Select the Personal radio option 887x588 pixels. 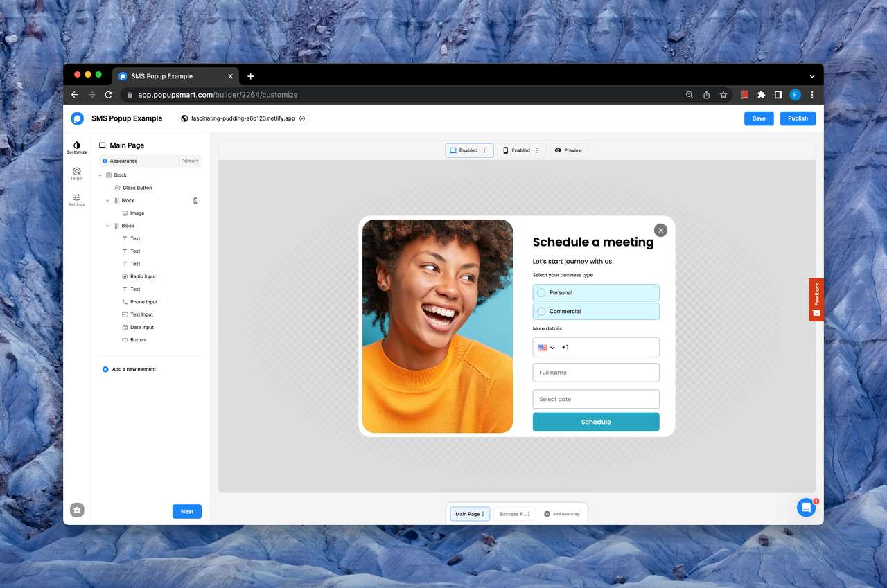(x=596, y=292)
